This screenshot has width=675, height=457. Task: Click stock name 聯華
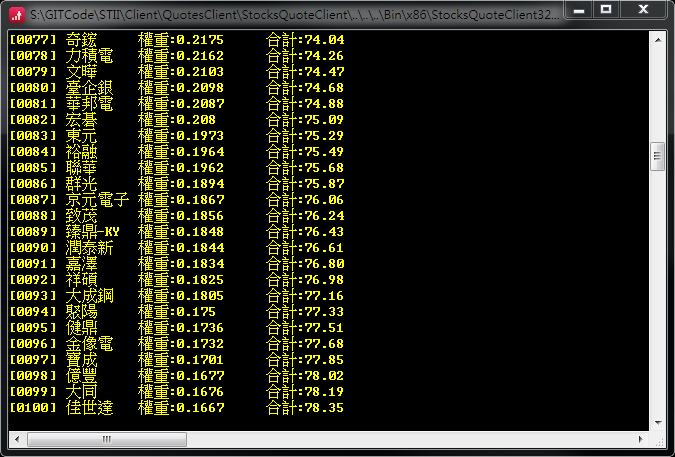click(x=81, y=167)
